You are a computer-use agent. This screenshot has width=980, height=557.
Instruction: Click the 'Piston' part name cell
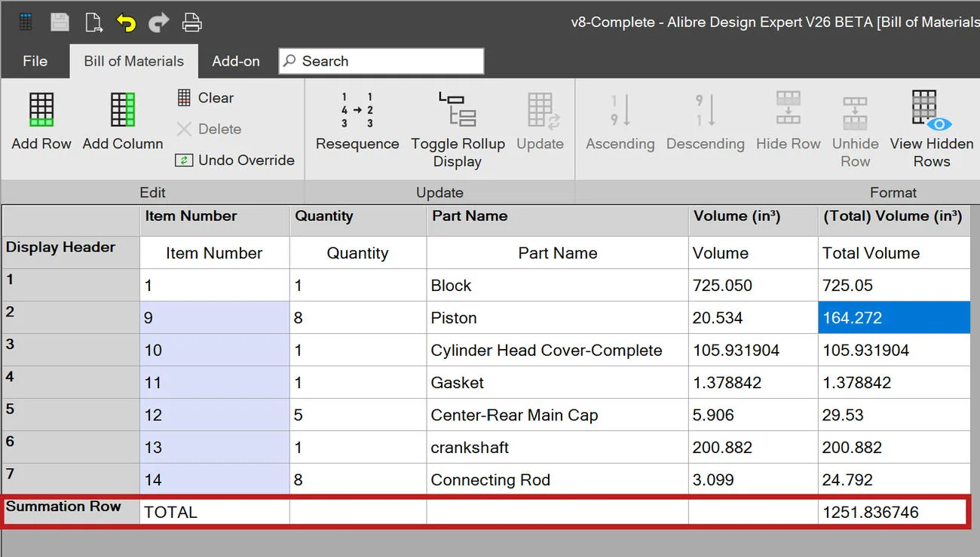coord(558,318)
